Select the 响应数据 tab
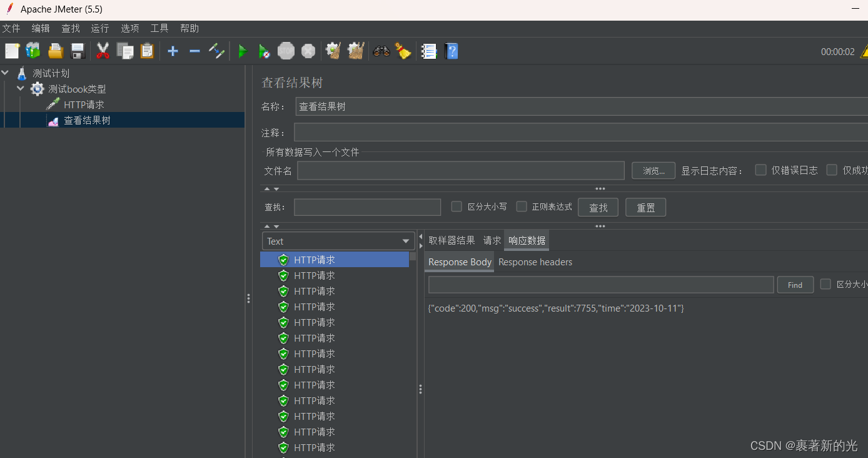The image size is (868, 458). coord(527,240)
